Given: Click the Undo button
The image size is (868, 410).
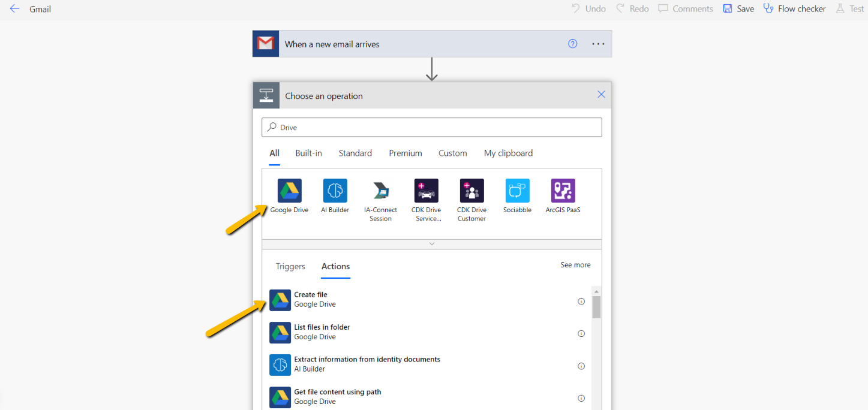Looking at the screenshot, I should click(588, 9).
